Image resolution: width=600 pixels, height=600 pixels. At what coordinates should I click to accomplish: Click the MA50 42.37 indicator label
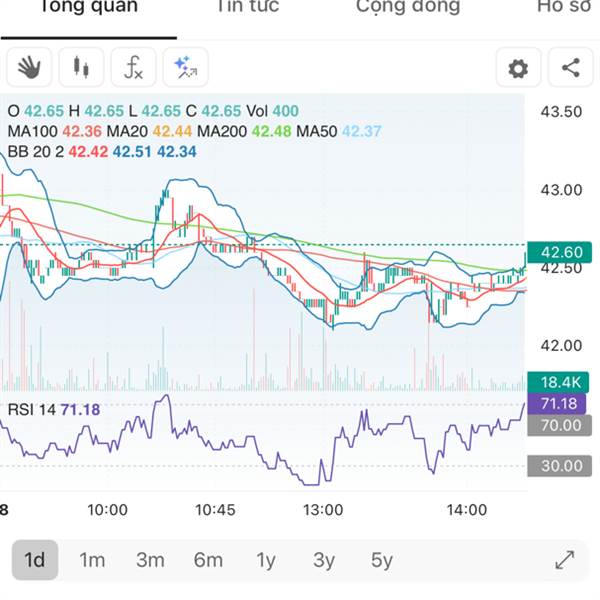coord(339,131)
